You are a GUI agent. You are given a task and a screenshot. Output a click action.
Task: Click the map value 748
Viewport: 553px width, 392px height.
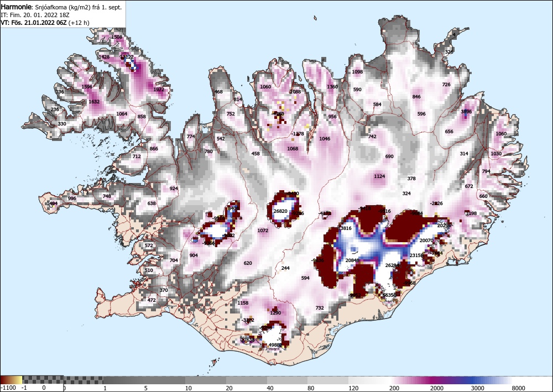[107, 196]
